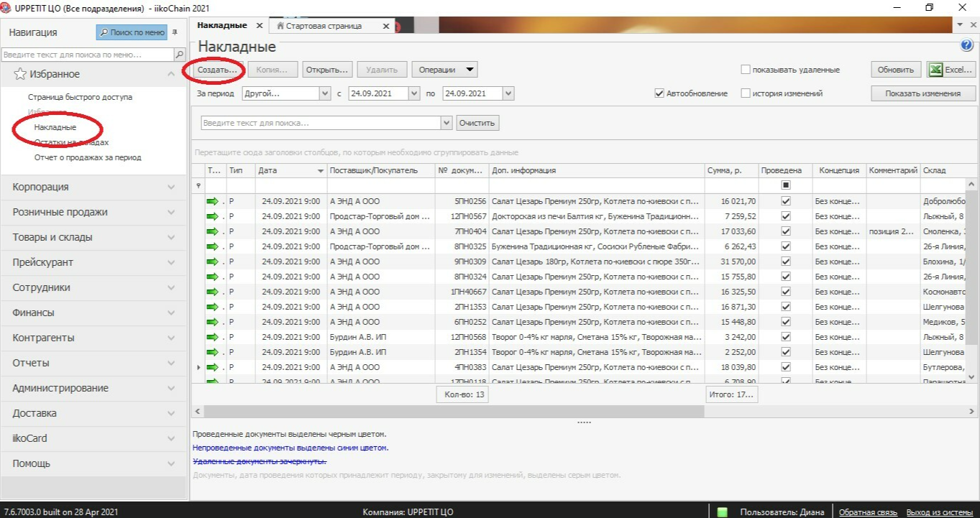The image size is (980, 518).
Task: Click the green arrow icon in row 6ПН0252
Action: [212, 322]
